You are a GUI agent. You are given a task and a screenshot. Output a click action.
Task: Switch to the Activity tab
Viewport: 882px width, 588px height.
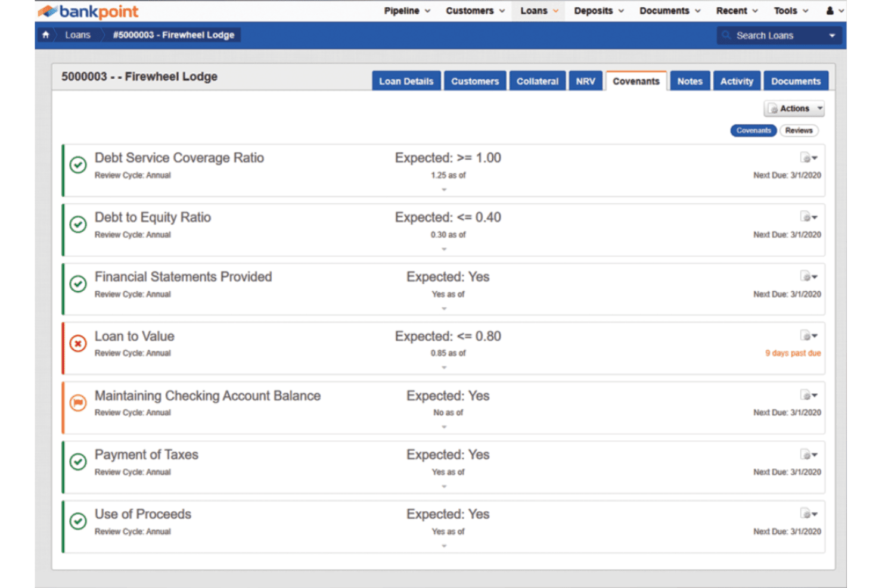tap(737, 81)
